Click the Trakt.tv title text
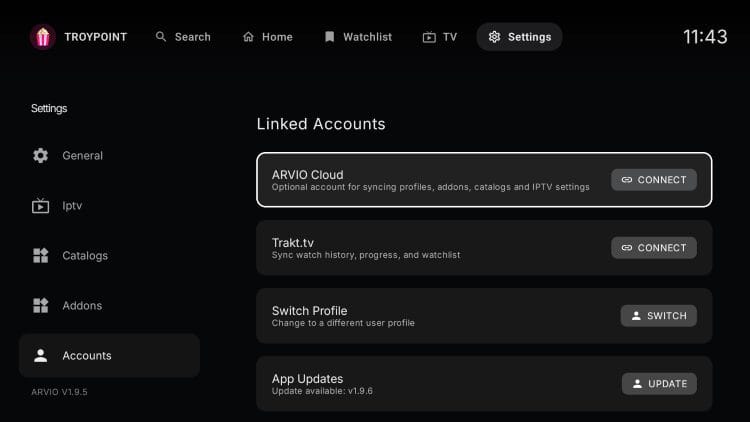 point(293,243)
